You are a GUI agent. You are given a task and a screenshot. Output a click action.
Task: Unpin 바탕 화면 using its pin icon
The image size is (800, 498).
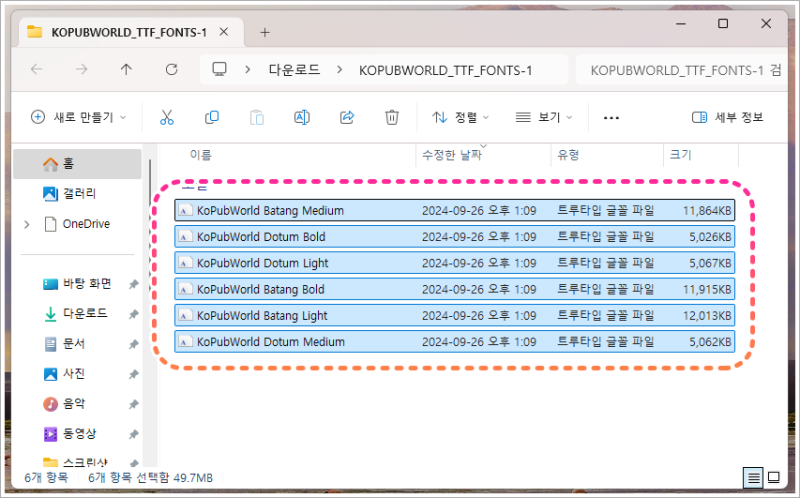coord(134,284)
